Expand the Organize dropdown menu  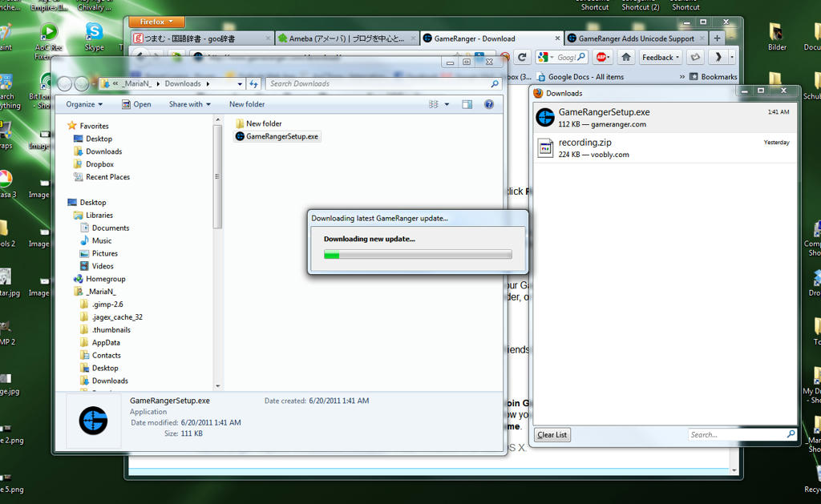84,104
